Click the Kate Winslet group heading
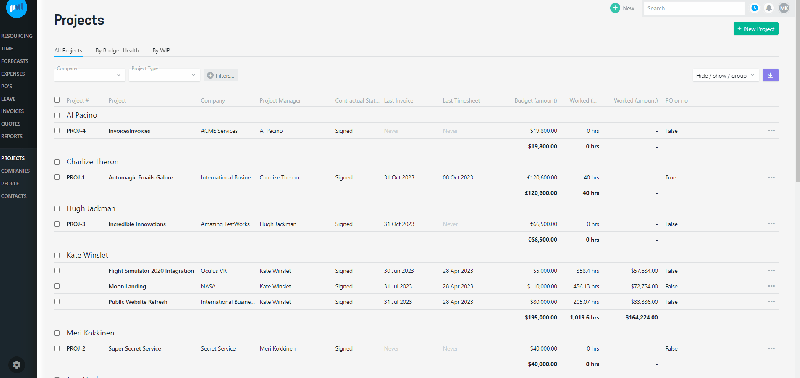Image resolution: width=800 pixels, height=378 pixels. (87, 255)
